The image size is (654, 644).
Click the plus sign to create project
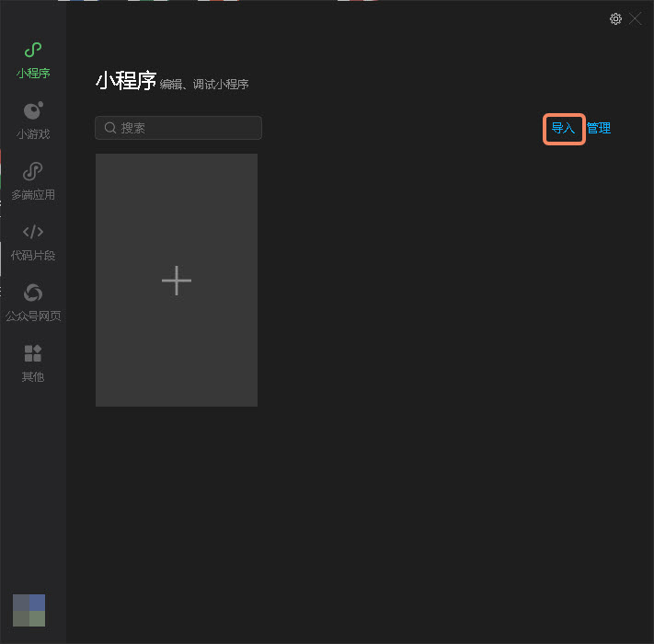[177, 281]
